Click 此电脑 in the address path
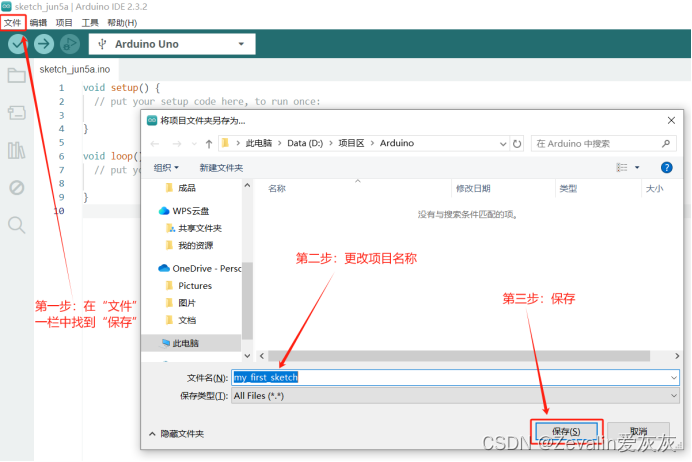692x462 pixels. (x=259, y=143)
